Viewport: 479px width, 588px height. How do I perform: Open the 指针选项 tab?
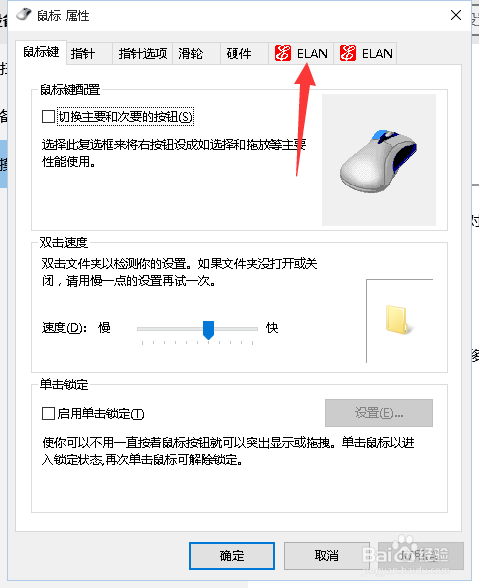tap(143, 53)
